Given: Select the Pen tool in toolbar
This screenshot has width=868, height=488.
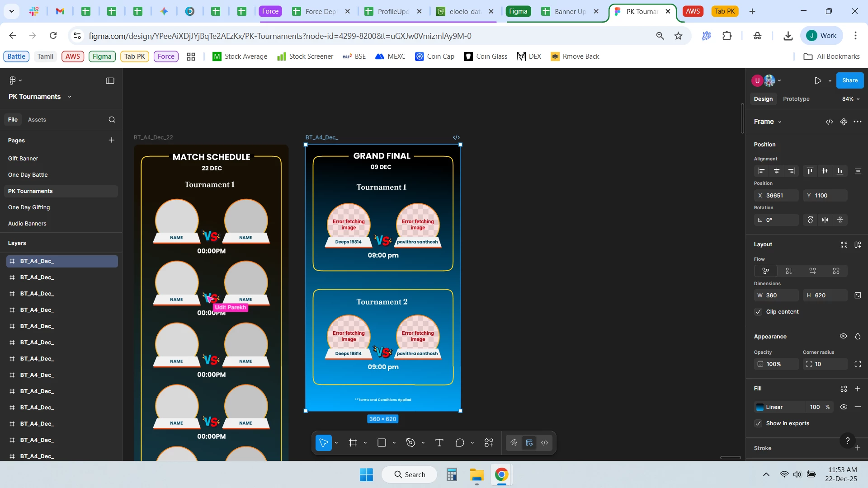Looking at the screenshot, I should click(410, 443).
